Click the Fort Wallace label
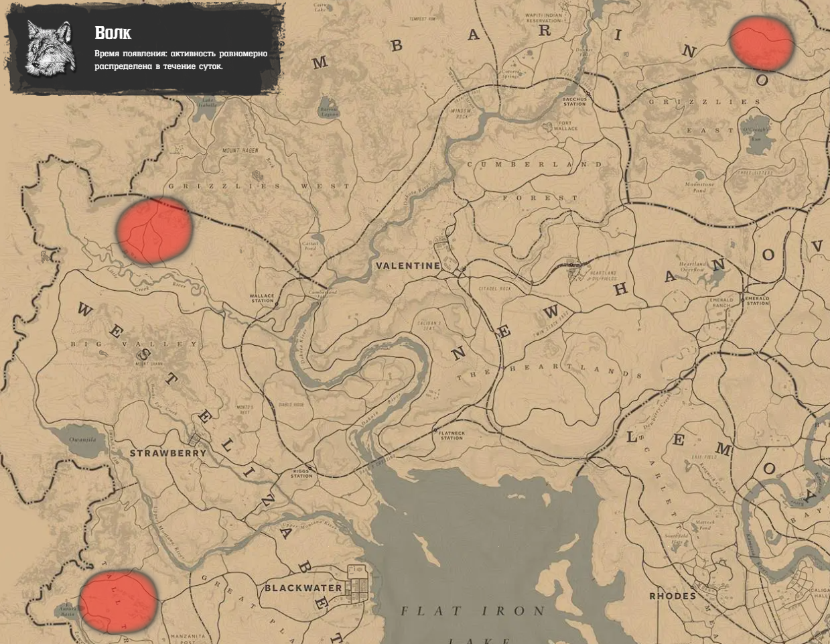Screen dimensions: 830x644 point(566,126)
